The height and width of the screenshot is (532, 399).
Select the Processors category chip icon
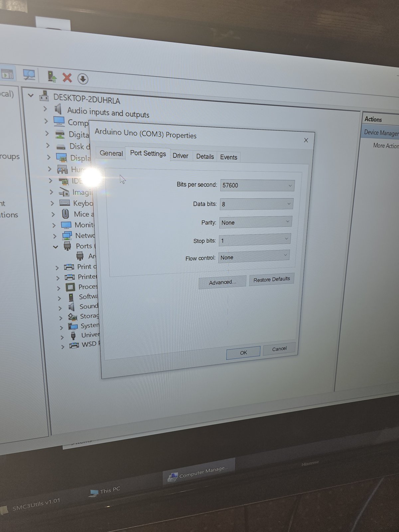click(70, 287)
